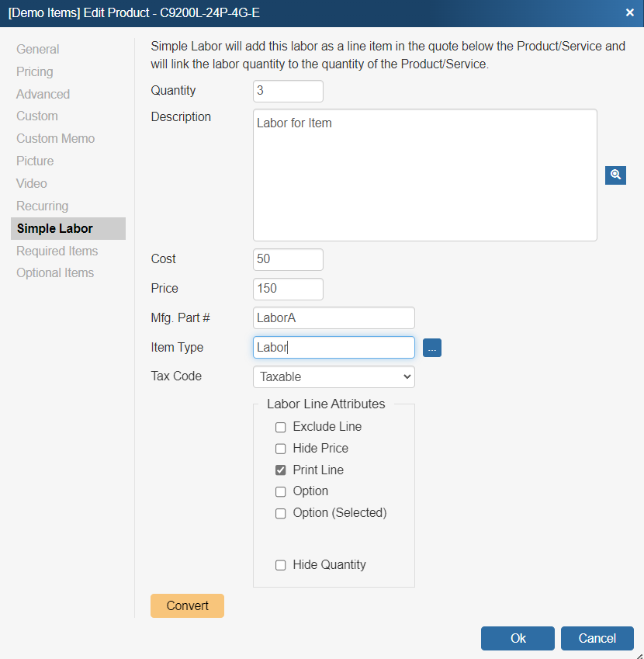This screenshot has height=659, width=644.
Task: Click the magnifier icon beside Description
Action: click(615, 175)
